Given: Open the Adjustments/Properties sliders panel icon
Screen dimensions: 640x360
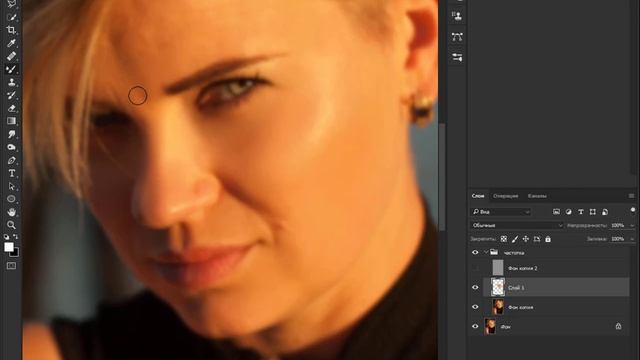Looking at the screenshot, I should 457,58.
